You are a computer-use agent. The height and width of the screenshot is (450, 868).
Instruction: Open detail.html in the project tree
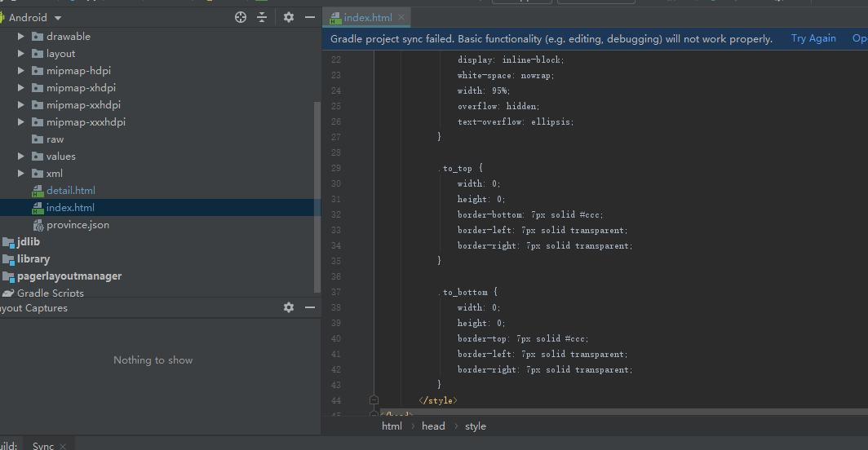click(x=70, y=191)
